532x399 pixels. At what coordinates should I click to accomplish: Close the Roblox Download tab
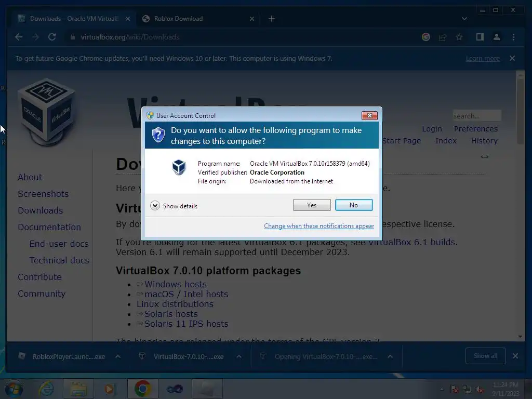(252, 19)
